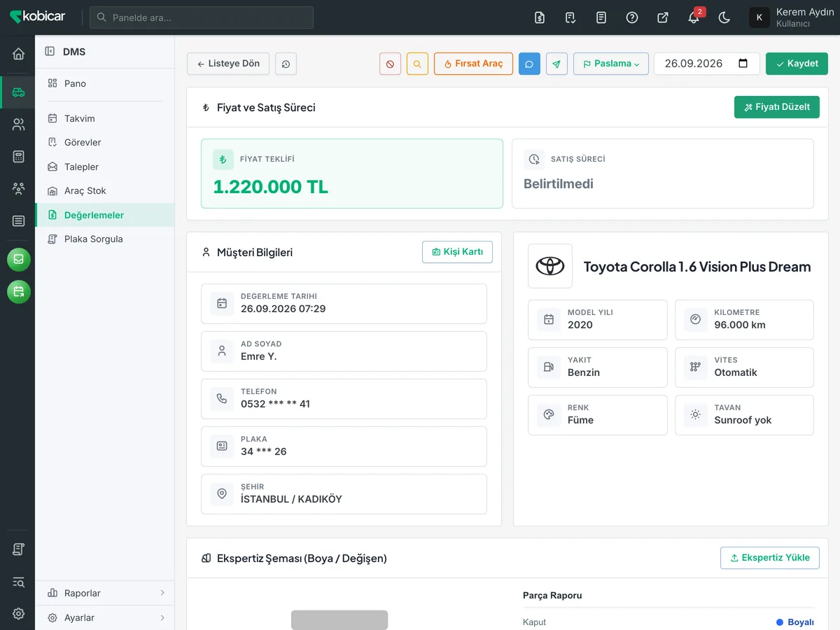
Task: Click the history clock icon button
Action: click(286, 64)
